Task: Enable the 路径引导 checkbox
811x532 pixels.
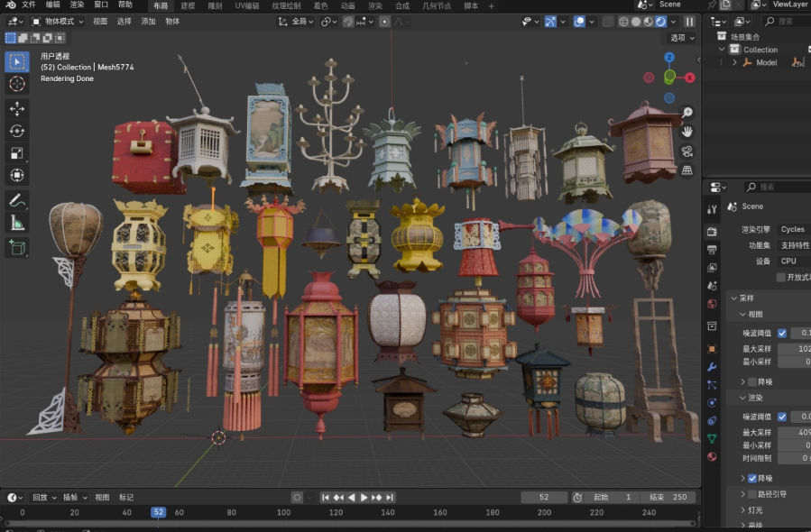Action: [752, 494]
